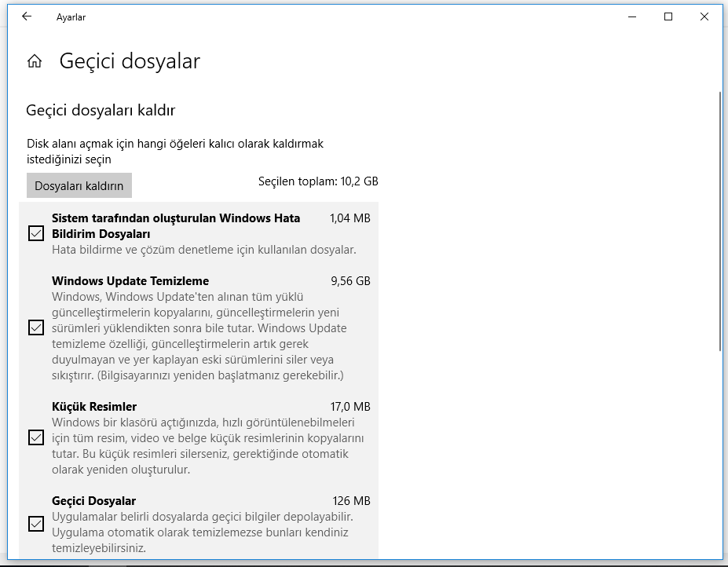Viewport: 728px width, 567px height.
Task: Click the Ayarlar title bar text
Action: [x=71, y=16]
